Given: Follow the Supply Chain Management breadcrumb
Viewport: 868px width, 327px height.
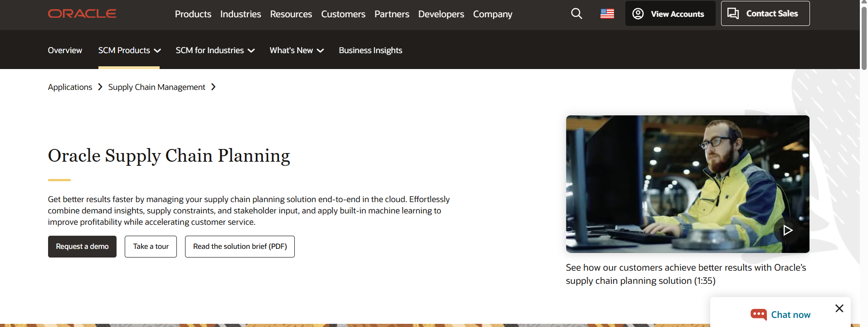Looking at the screenshot, I should (156, 87).
